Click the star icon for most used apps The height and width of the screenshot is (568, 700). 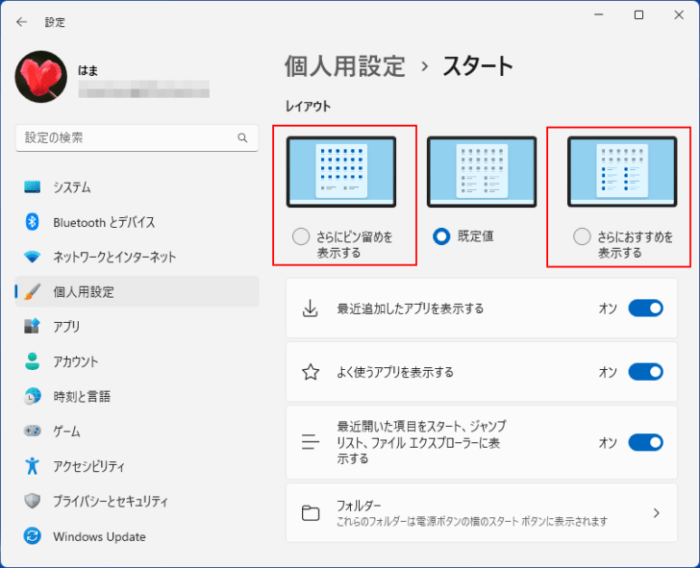tap(311, 372)
